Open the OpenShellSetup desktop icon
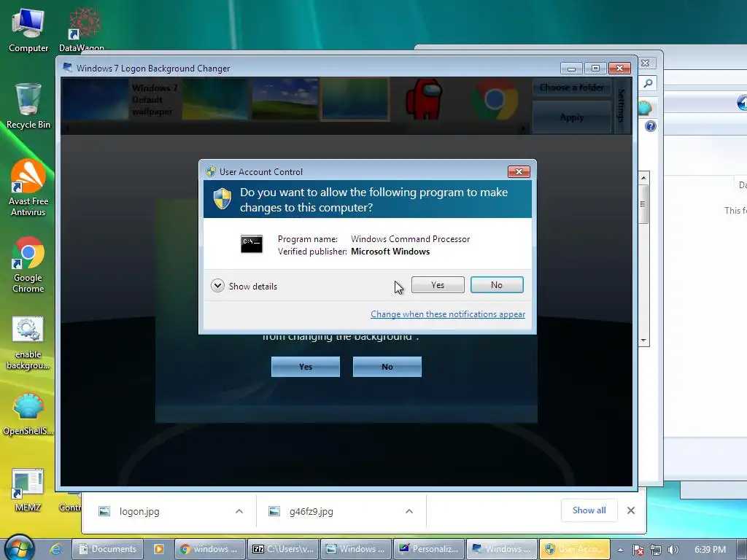Screen dimensions: 747x560 click(x=28, y=414)
